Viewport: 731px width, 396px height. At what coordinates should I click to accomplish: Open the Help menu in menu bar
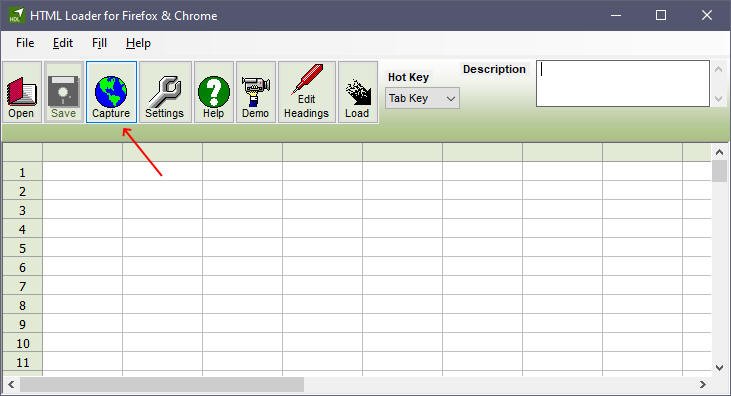click(138, 43)
